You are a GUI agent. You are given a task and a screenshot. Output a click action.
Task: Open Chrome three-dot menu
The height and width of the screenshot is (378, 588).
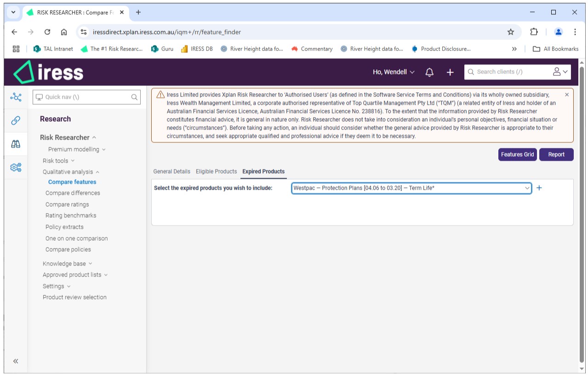pyautogui.click(x=575, y=32)
